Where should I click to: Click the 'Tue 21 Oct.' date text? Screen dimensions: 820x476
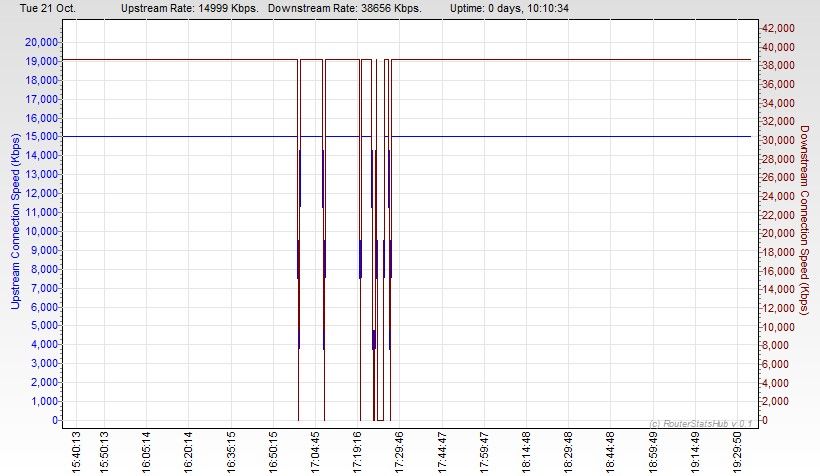pyautogui.click(x=48, y=8)
